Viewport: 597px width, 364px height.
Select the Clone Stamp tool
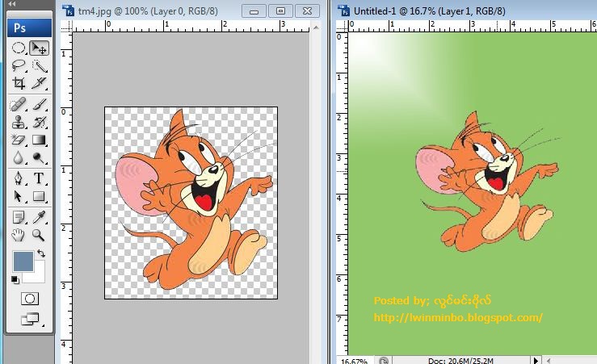point(19,122)
